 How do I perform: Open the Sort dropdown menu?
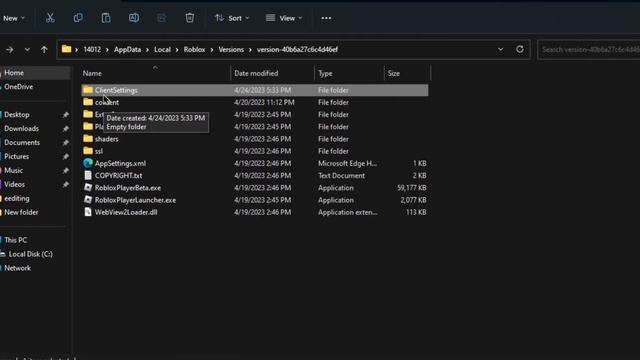coord(232,18)
